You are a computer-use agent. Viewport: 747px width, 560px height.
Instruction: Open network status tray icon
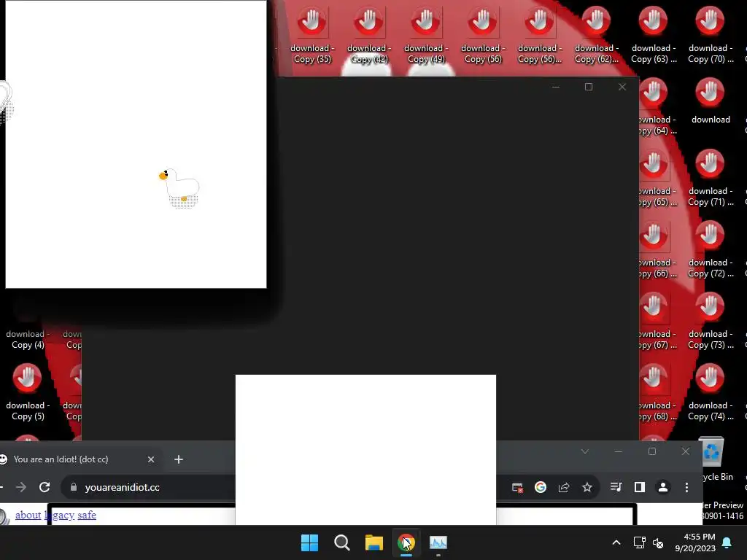coord(639,542)
